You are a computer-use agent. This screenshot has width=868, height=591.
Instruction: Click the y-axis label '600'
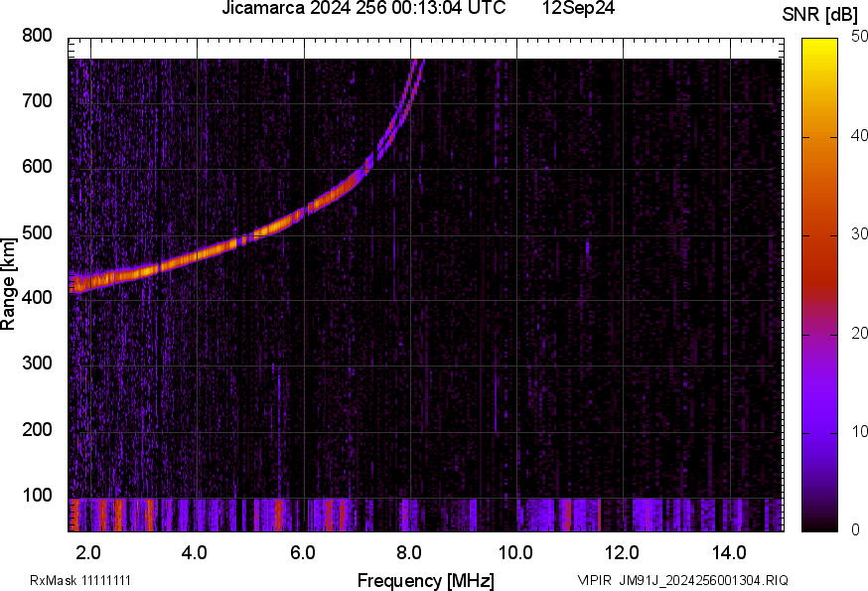[37, 167]
